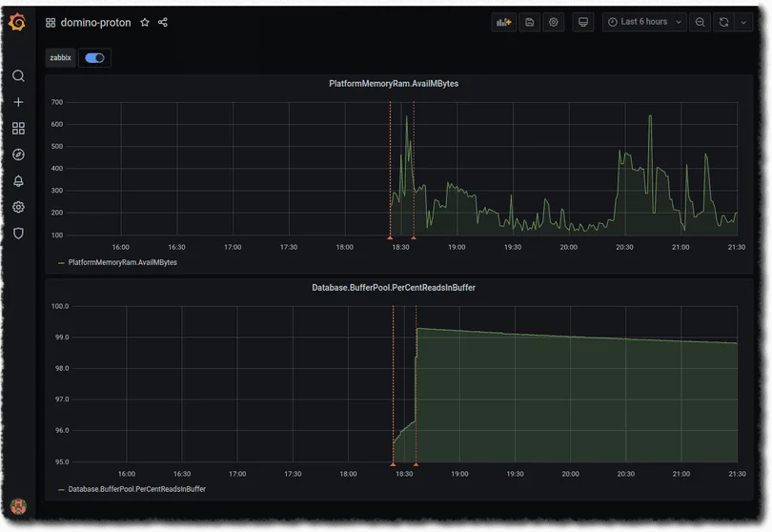Open the Last 6 hours time picker

[644, 22]
